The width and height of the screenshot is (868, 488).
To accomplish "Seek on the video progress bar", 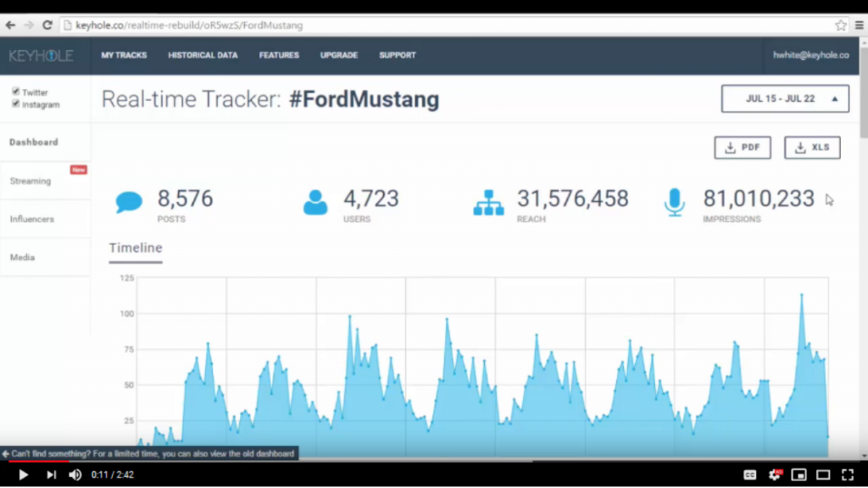I will click(x=434, y=461).
